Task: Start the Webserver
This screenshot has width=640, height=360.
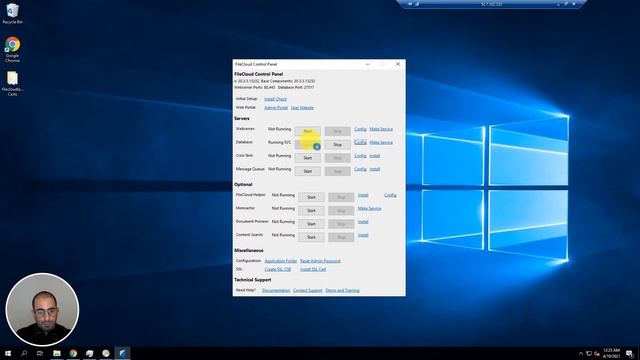Action: tap(308, 131)
